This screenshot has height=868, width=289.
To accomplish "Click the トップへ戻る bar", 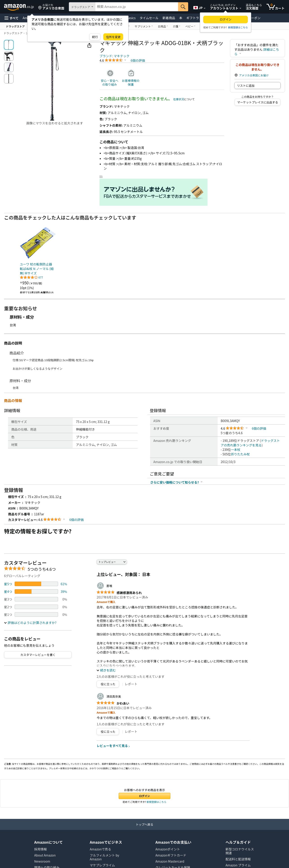I will [144, 825].
